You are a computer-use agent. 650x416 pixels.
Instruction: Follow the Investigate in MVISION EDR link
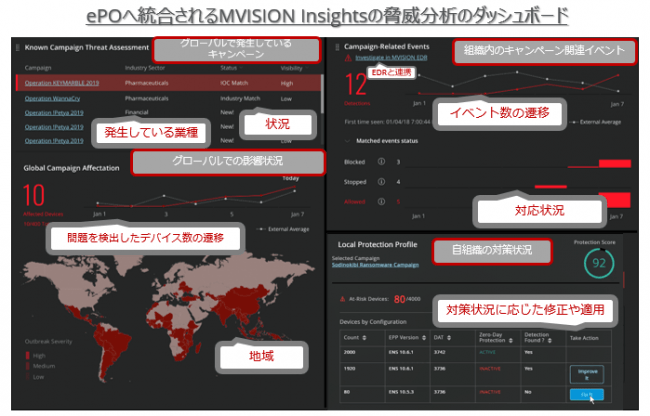click(391, 58)
